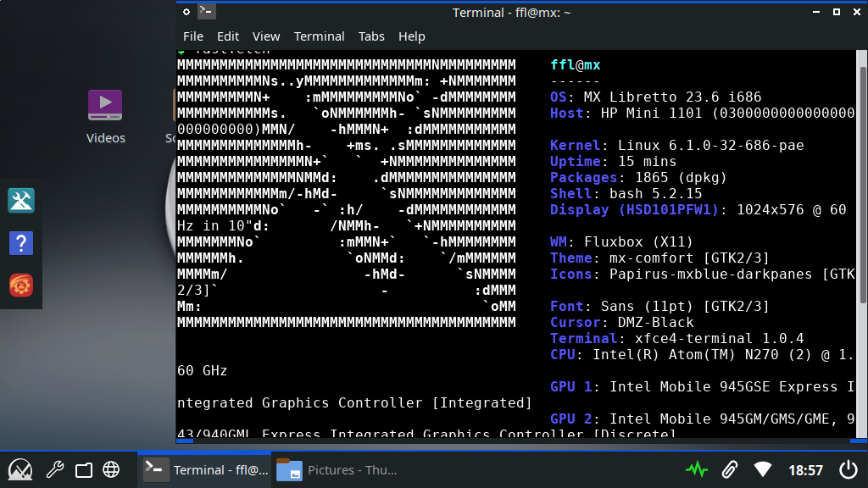Launch the web browser globe icon
Viewport: 868px width, 488px height.
[111, 469]
